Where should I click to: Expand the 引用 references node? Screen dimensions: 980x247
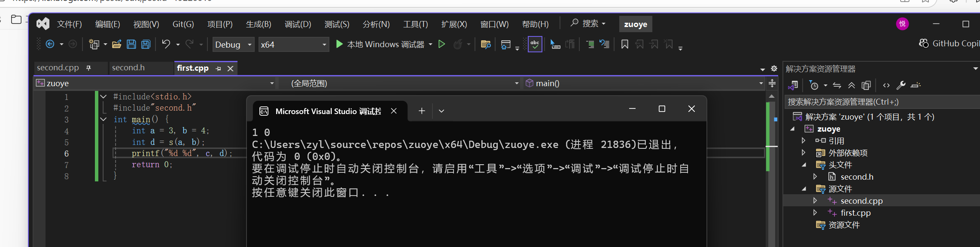pos(803,141)
